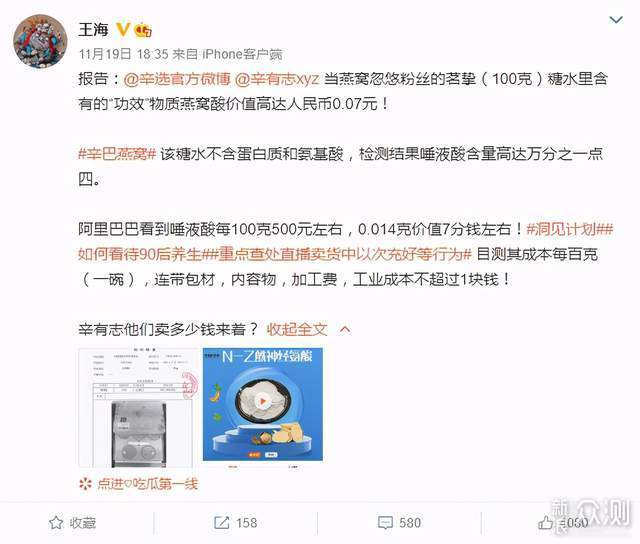
Task: Click the thumbs-up like icon
Action: click(x=545, y=522)
